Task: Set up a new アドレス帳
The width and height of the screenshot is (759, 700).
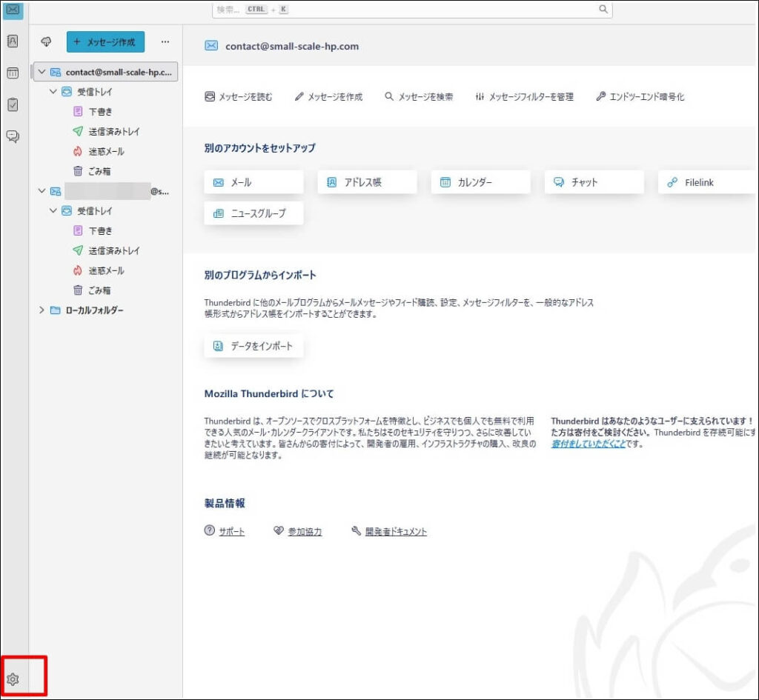Action: tap(368, 182)
